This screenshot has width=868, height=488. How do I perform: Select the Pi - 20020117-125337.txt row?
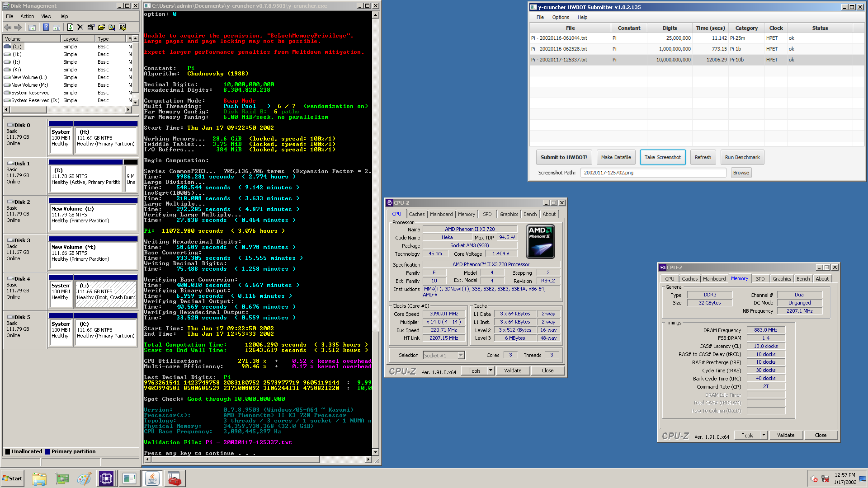[697, 60]
